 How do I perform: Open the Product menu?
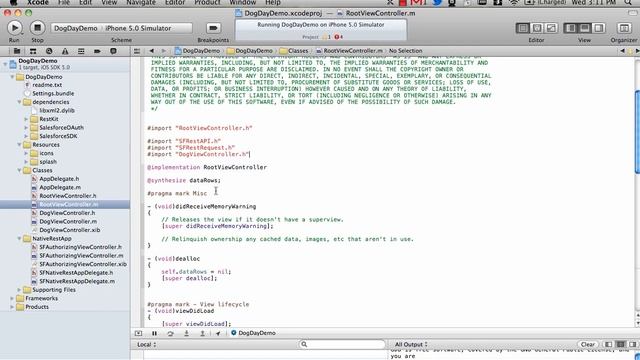[207, 2]
